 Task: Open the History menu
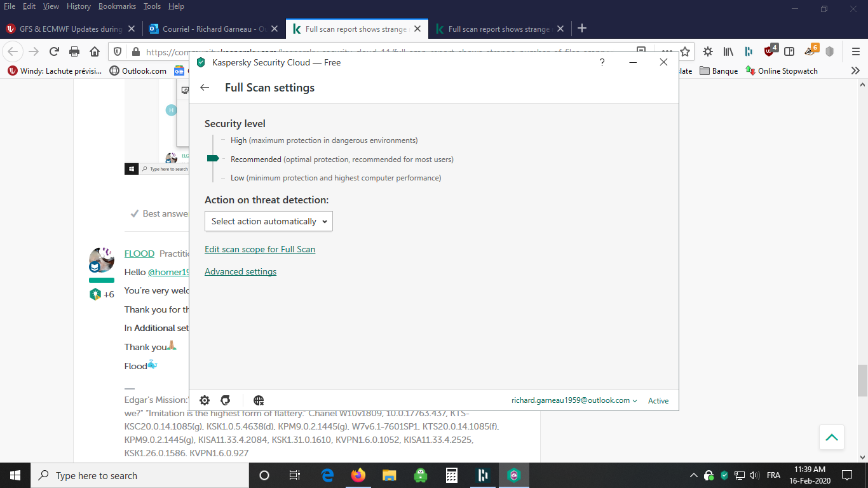pyautogui.click(x=79, y=6)
